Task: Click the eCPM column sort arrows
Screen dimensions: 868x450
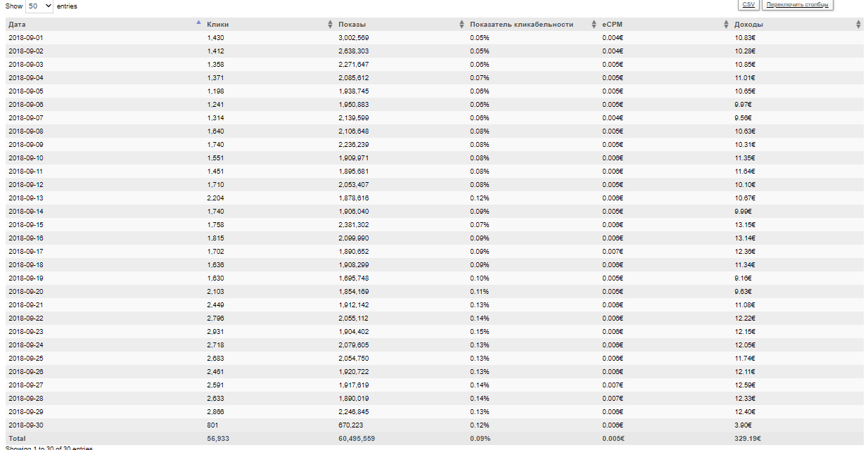Action: (x=727, y=25)
